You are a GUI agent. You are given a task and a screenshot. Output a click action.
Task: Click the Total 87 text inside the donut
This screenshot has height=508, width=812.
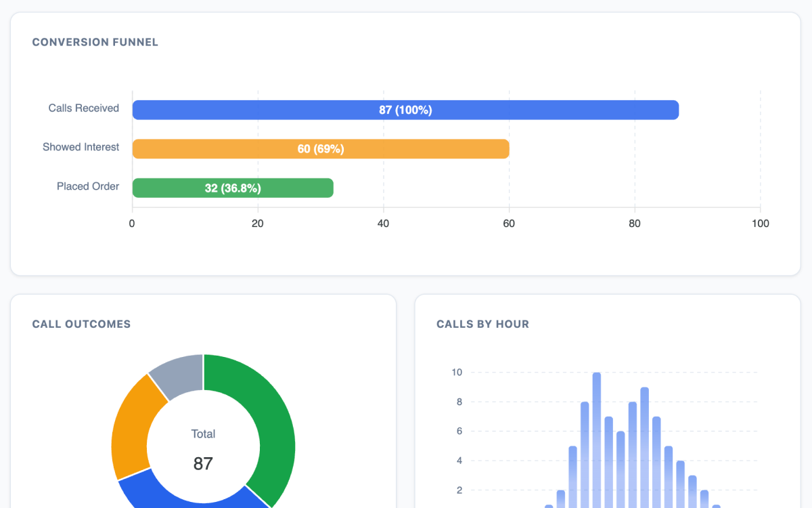(203, 449)
